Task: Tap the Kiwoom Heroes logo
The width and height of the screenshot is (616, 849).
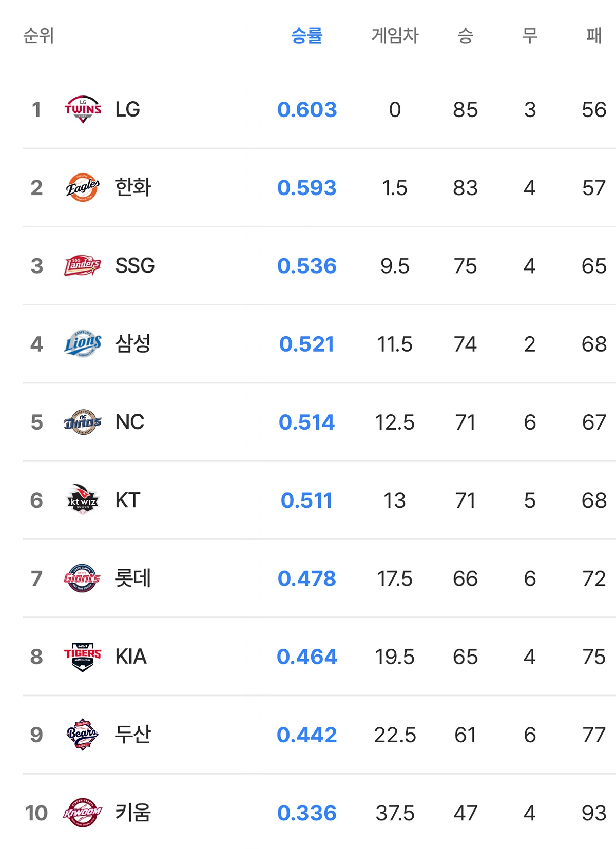Action: pyautogui.click(x=83, y=813)
